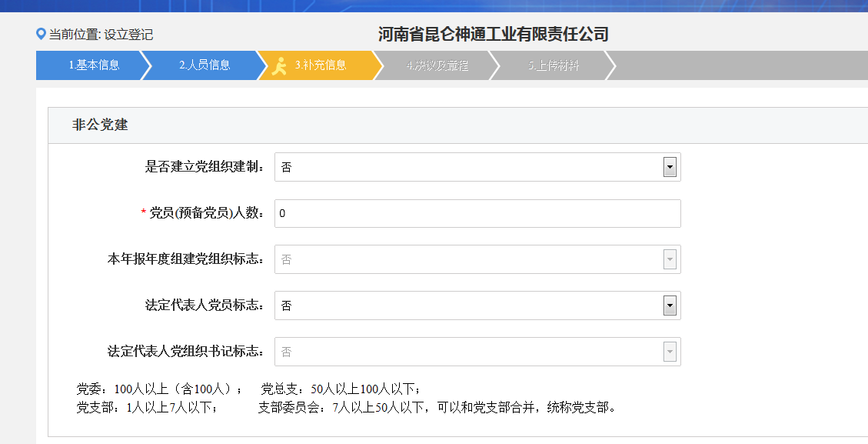Click the disabled 法定代表人党组织书记标志 dropdown arrow
The width and height of the screenshot is (868, 444).
point(670,352)
